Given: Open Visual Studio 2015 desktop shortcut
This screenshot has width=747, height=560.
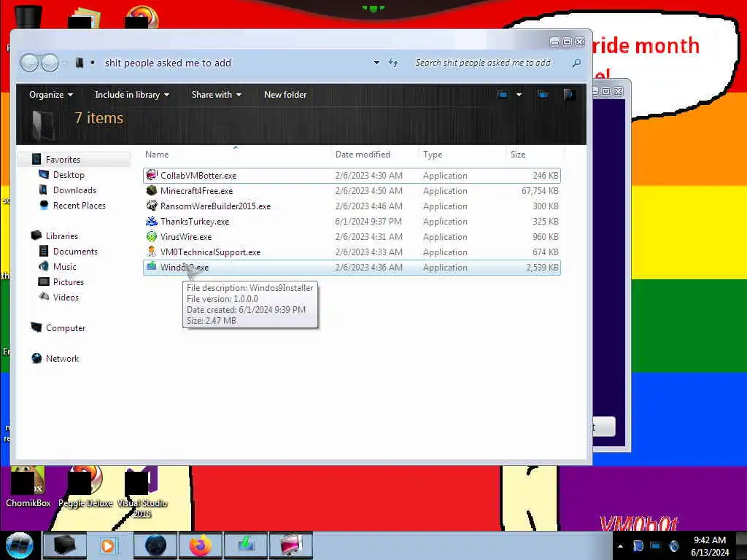Looking at the screenshot, I should pyautogui.click(x=142, y=493).
